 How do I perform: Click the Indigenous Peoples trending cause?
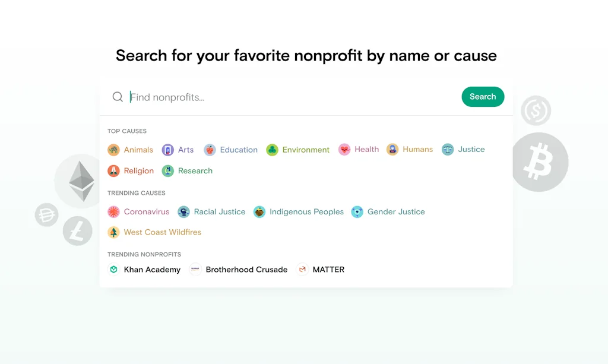306,211
